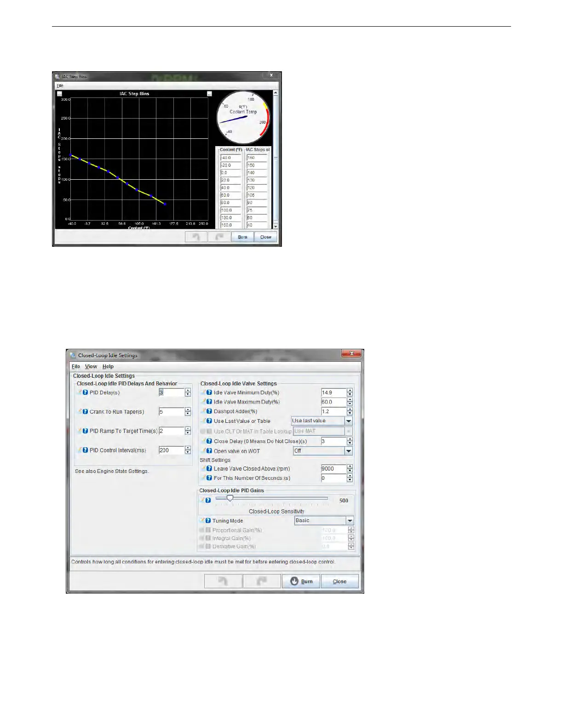The height and width of the screenshot is (728, 563).
Task: Click the redo arrow in IAC Step Bins window
Action: 219,237
